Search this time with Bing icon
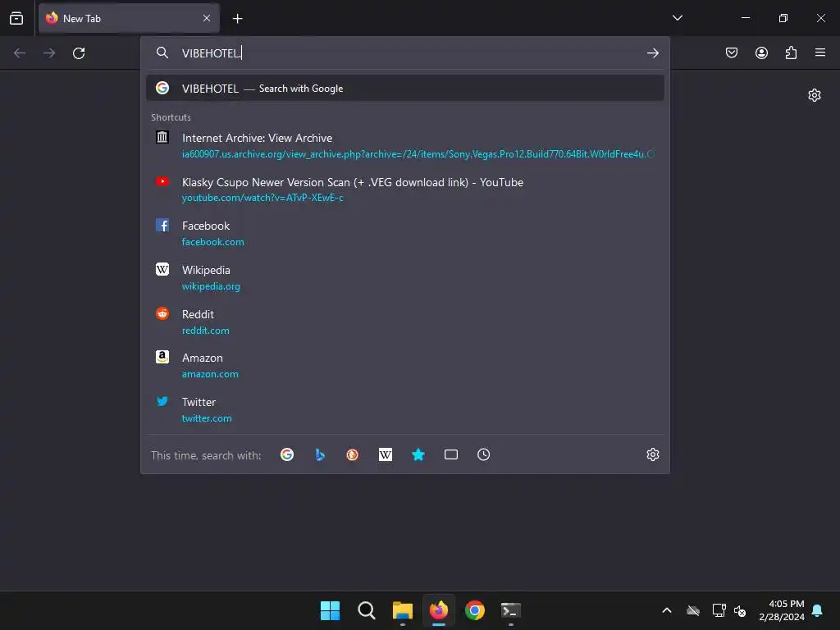The width and height of the screenshot is (840, 630). pyautogui.click(x=320, y=454)
